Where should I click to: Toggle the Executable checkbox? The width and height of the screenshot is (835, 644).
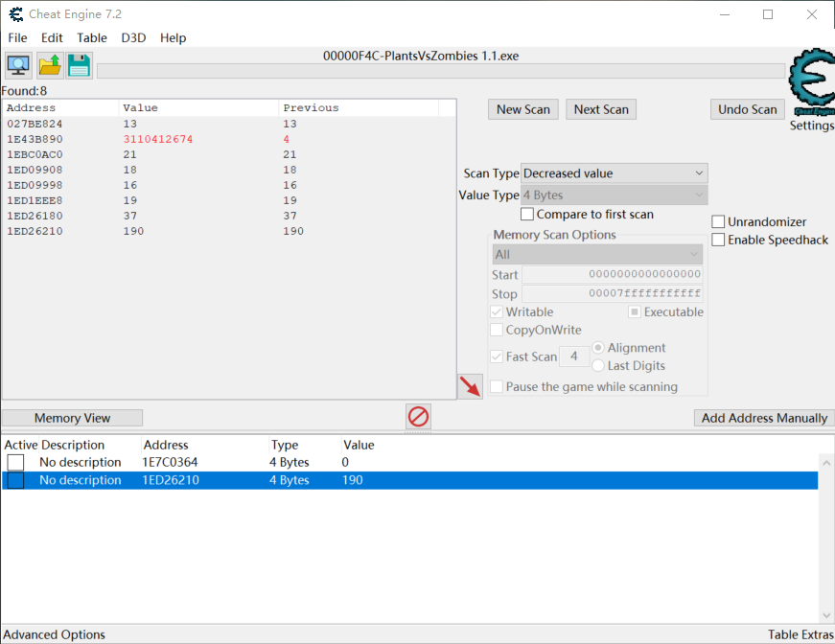pyautogui.click(x=635, y=311)
